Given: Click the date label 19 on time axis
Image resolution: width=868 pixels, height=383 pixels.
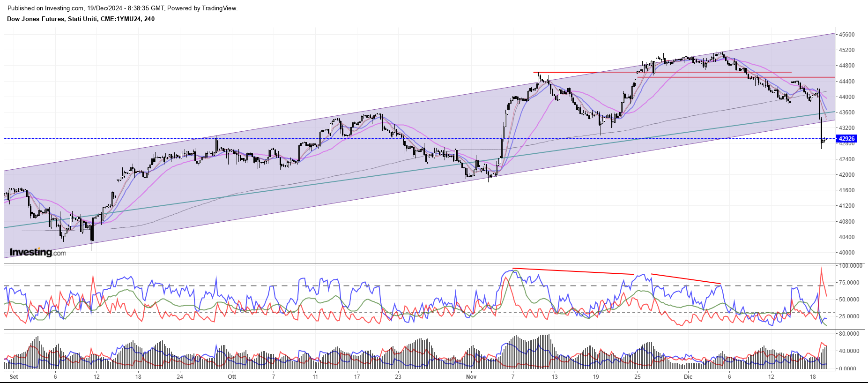Looking at the screenshot, I should tap(596, 377).
